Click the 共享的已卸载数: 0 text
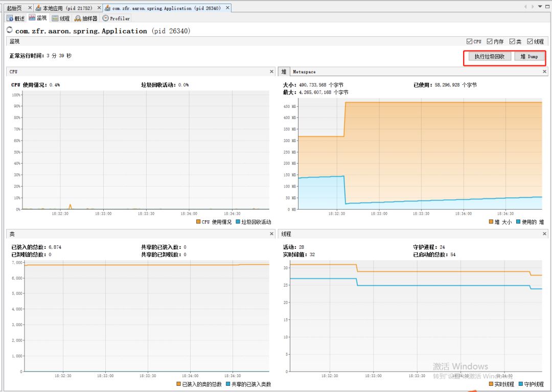552x392 pixels. (x=164, y=255)
